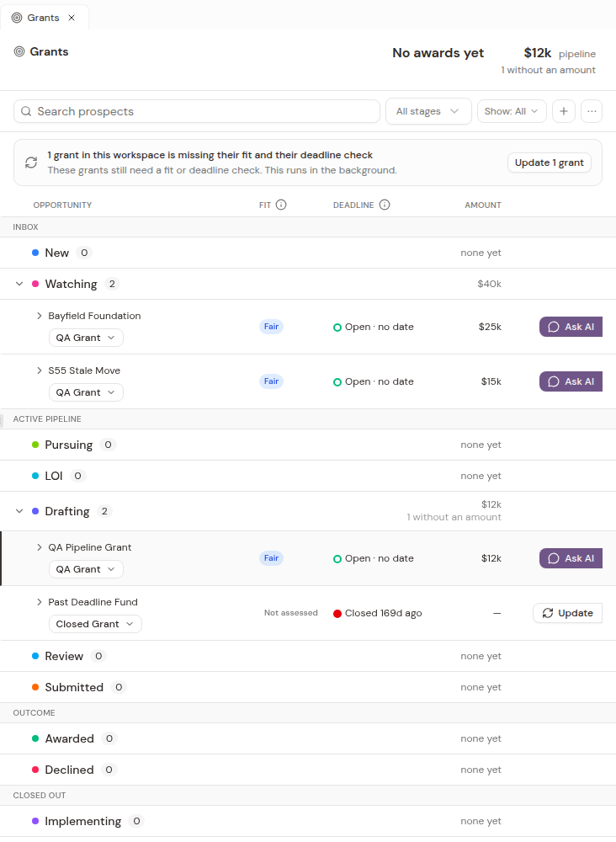Select the Submitted stage row
The height and width of the screenshot is (842, 616).
click(308, 687)
